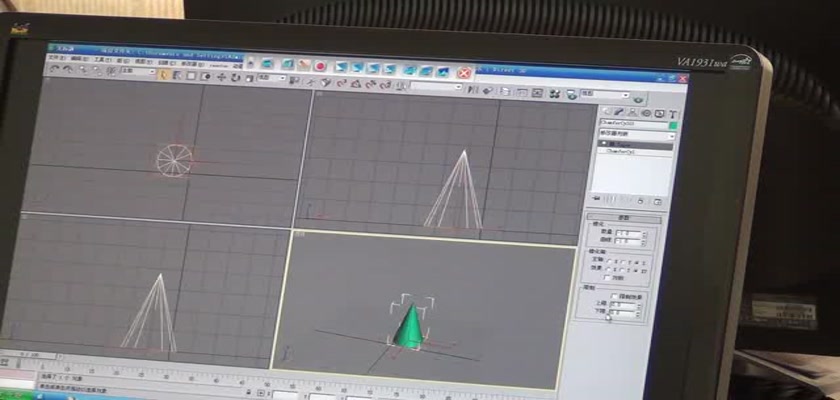Click the Undo arrow in the main toolbar

[54, 69]
